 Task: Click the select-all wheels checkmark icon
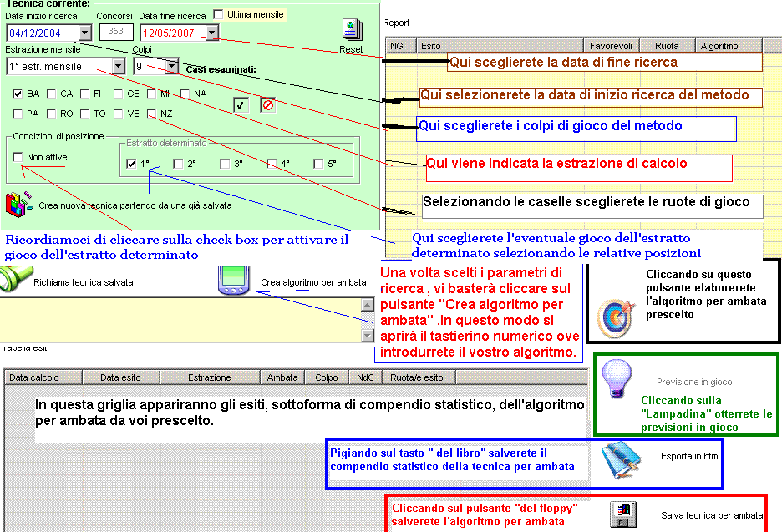(x=241, y=104)
